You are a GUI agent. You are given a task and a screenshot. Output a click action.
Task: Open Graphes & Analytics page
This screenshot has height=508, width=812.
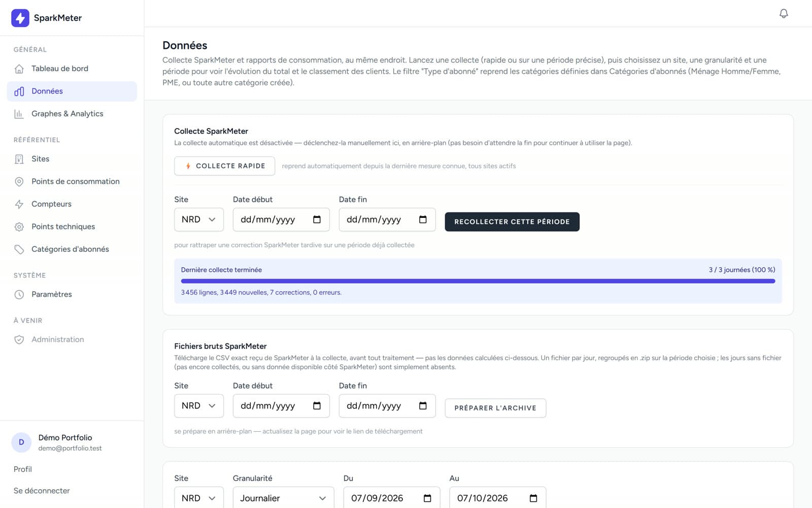click(x=72, y=114)
